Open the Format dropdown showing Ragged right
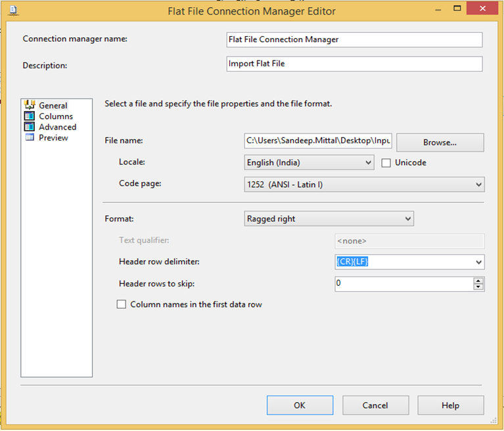This screenshot has height=431, width=504. click(407, 218)
